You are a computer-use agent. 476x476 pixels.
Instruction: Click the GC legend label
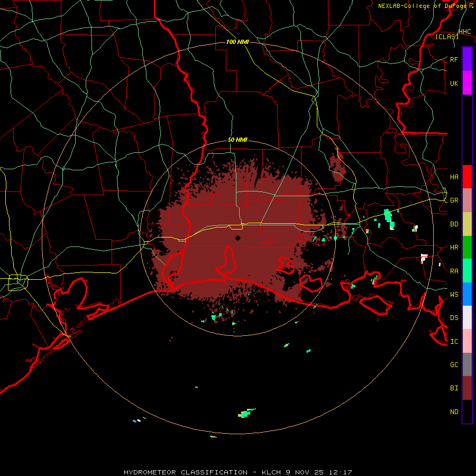coord(454,365)
